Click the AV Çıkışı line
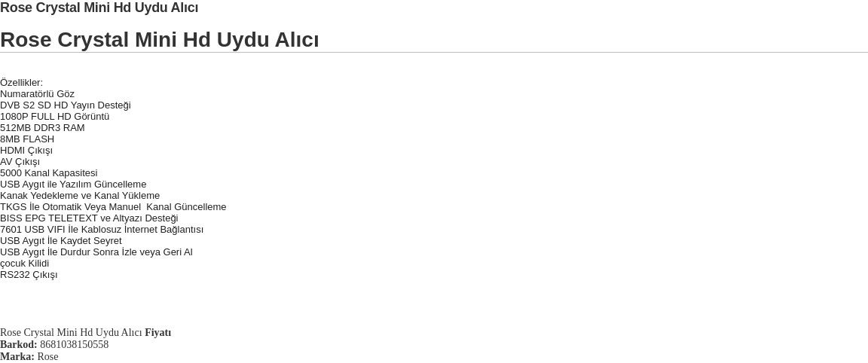Viewport: 868px width, 363px height. coord(20,162)
